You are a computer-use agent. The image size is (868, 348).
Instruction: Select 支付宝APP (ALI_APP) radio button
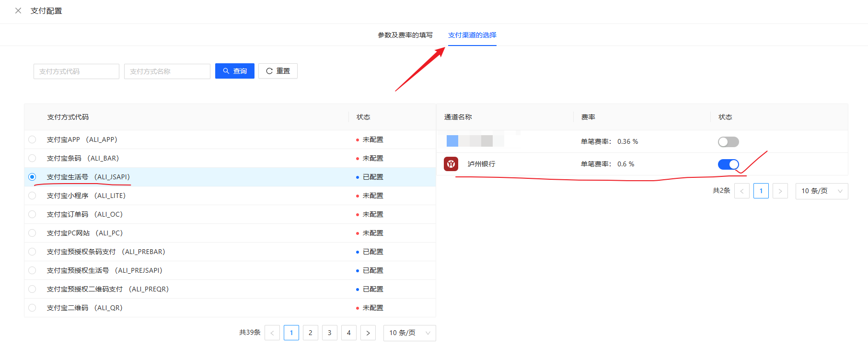click(x=32, y=139)
